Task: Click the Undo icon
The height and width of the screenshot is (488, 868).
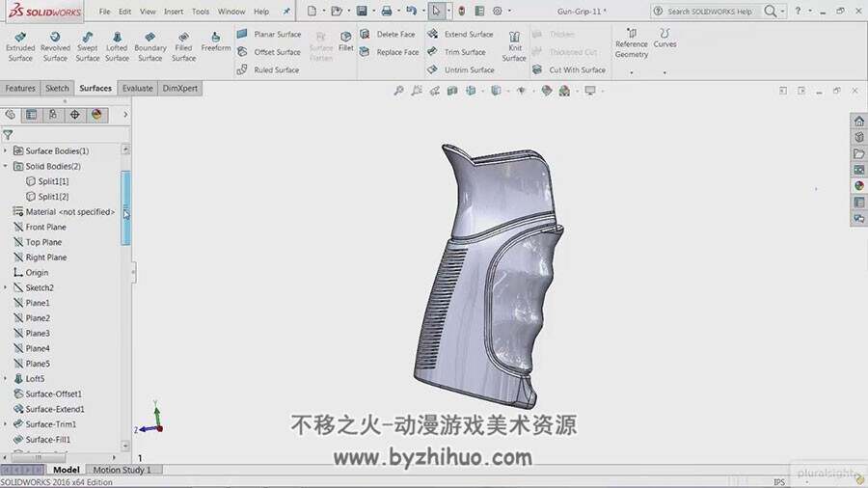Action: [x=411, y=11]
